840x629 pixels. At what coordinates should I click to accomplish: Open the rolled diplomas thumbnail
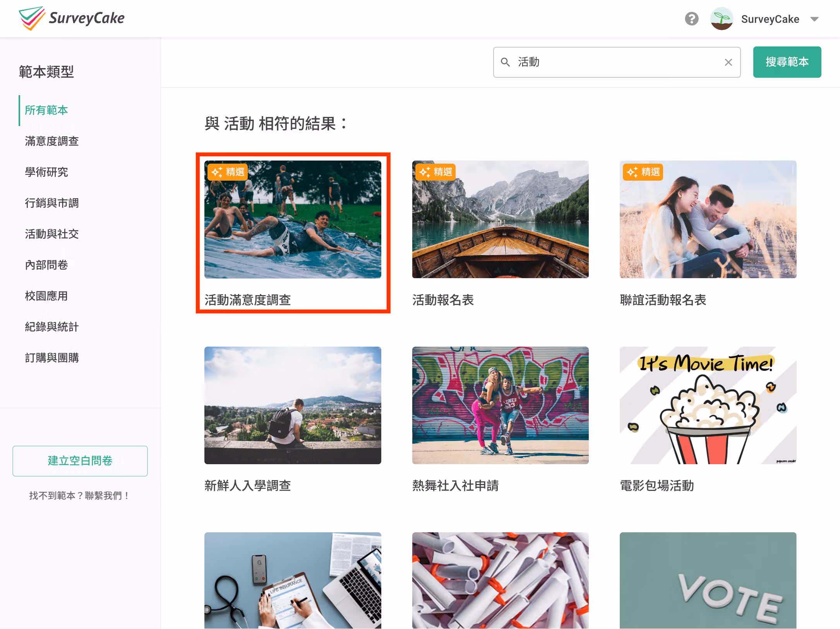pos(500,580)
